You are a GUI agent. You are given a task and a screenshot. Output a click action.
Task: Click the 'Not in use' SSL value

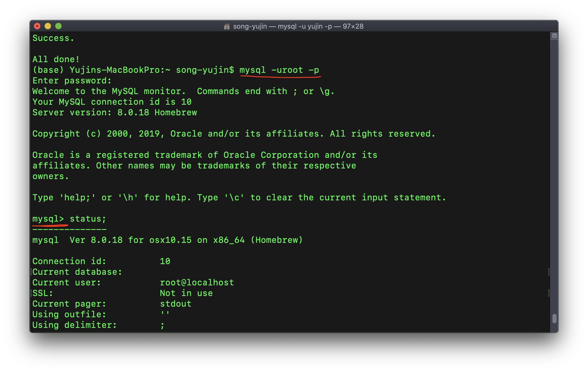pyautogui.click(x=186, y=293)
